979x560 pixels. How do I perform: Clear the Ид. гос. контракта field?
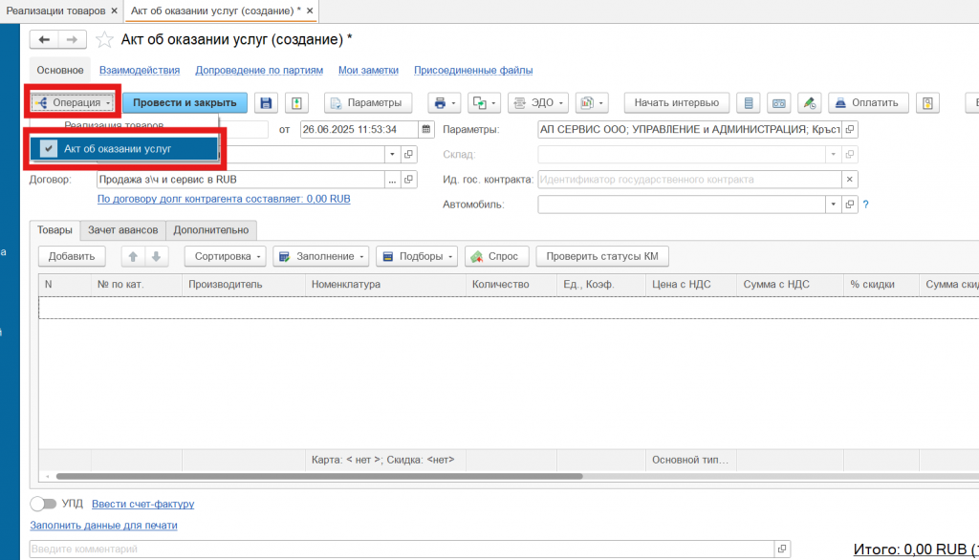[849, 179]
